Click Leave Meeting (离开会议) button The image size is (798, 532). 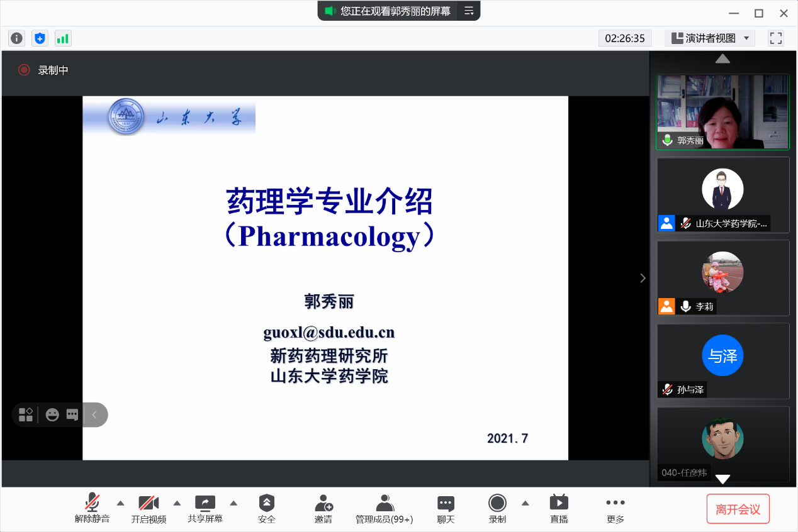(738, 509)
